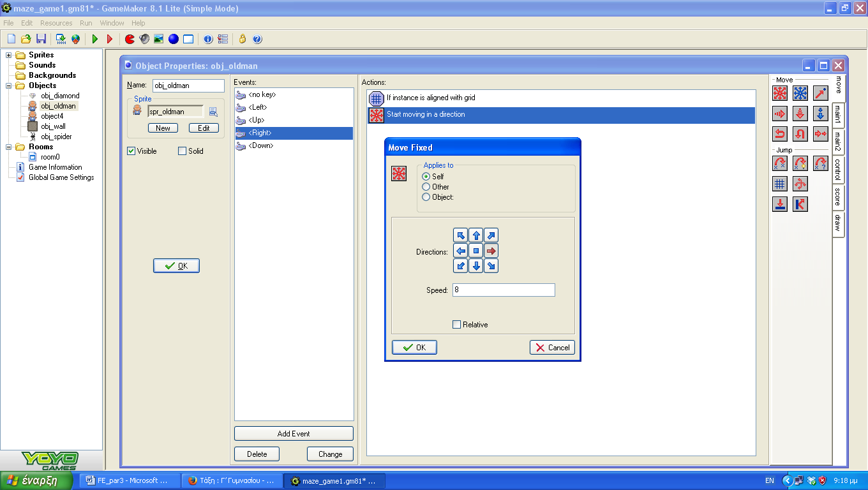Toggle the down arrow direction button
The width and height of the screenshot is (868, 490).
476,266
